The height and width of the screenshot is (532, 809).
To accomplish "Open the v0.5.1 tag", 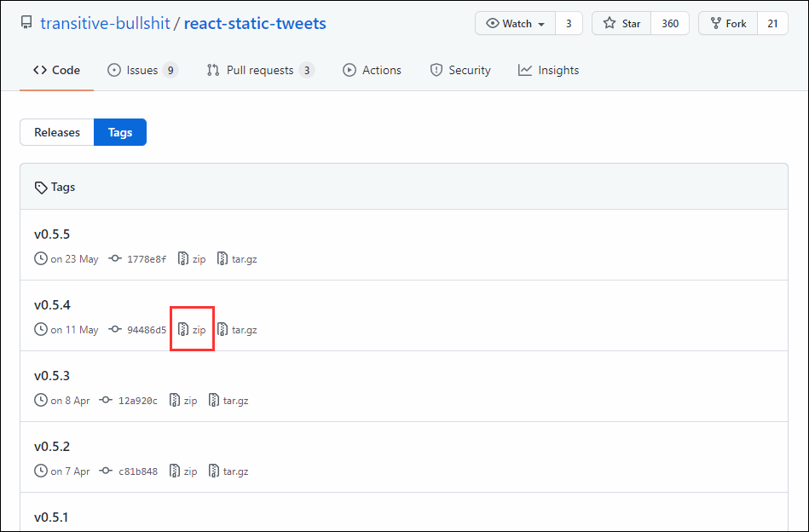I will tap(51, 517).
